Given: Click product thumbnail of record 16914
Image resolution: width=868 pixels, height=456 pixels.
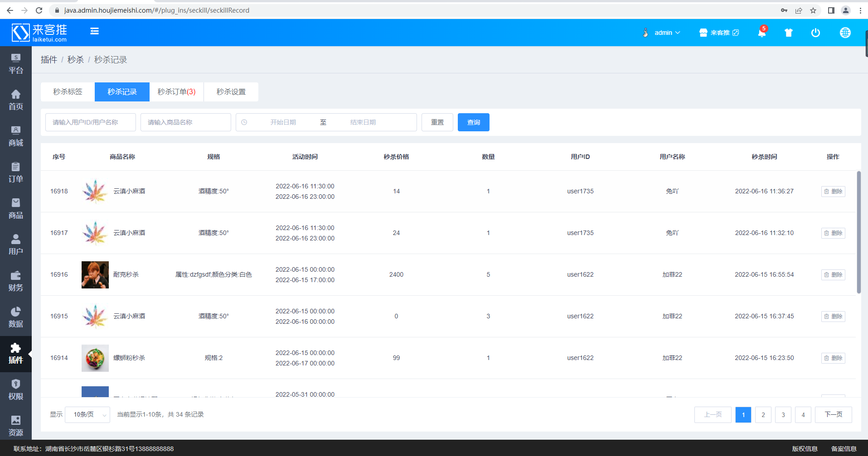Looking at the screenshot, I should (x=95, y=358).
